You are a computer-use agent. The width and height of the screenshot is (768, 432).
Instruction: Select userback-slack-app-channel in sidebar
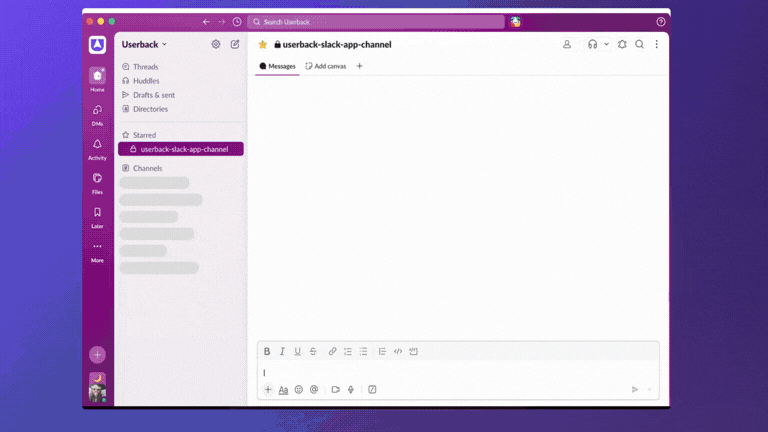pyautogui.click(x=181, y=149)
